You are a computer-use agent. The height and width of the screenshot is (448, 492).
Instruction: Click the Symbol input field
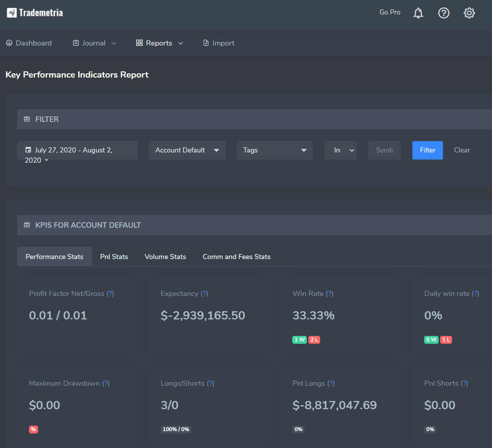(x=384, y=150)
